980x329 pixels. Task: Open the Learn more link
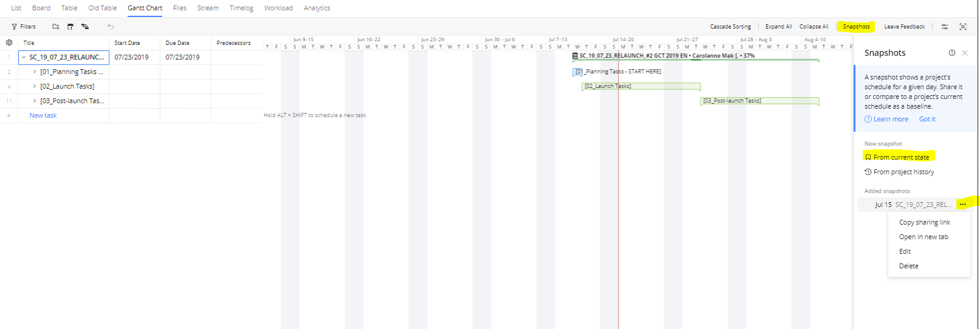[891, 119]
